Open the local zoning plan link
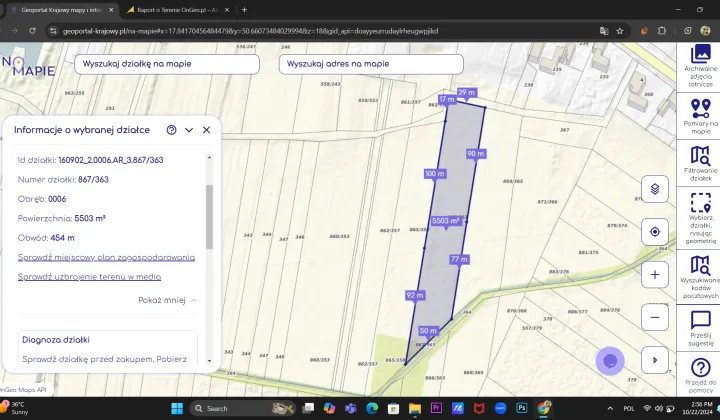Viewport: 720px width, 420px height. click(106, 257)
